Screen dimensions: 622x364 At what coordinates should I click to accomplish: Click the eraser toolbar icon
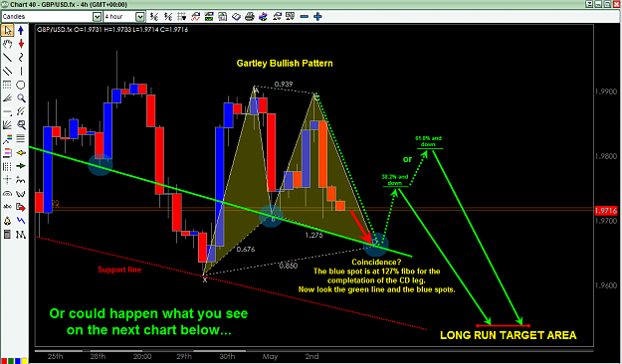coord(237,17)
